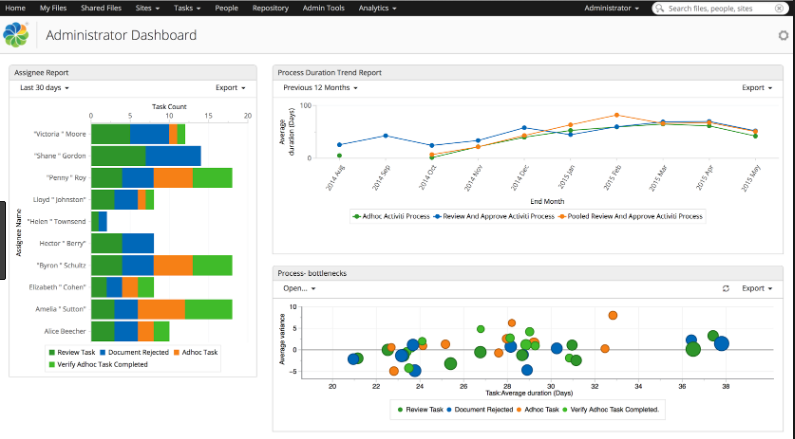This screenshot has height=439, width=795.
Task: Click the refresh icon in Process bottlenecks
Action: [x=726, y=288]
